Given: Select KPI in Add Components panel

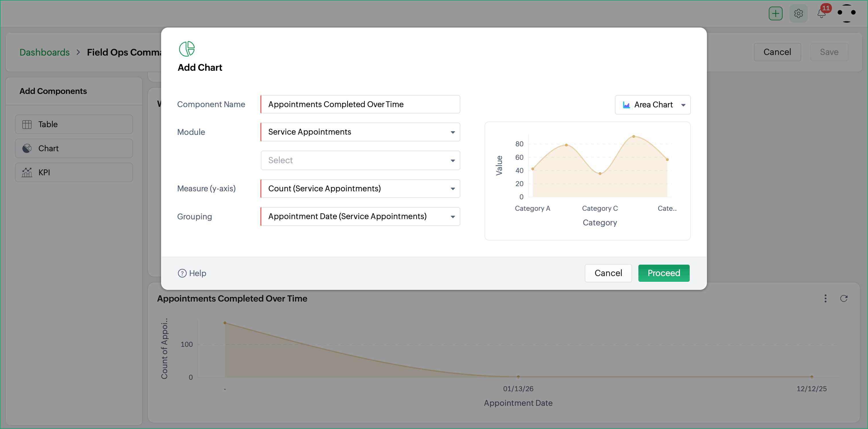Looking at the screenshot, I should pyautogui.click(x=74, y=172).
